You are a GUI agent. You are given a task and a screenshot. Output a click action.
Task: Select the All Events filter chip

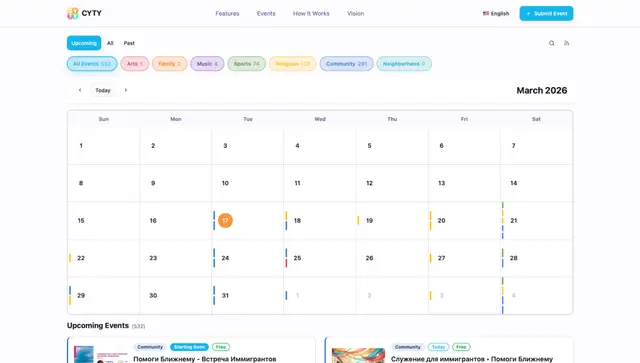coord(92,64)
